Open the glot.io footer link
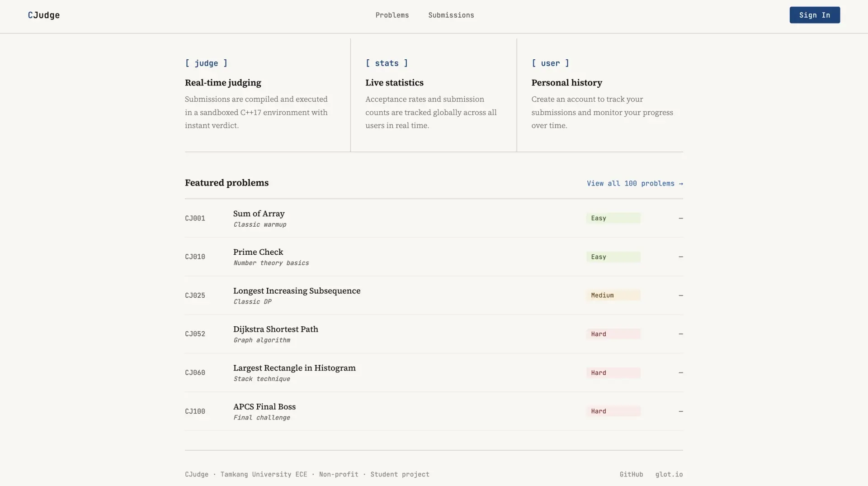 pos(669,474)
